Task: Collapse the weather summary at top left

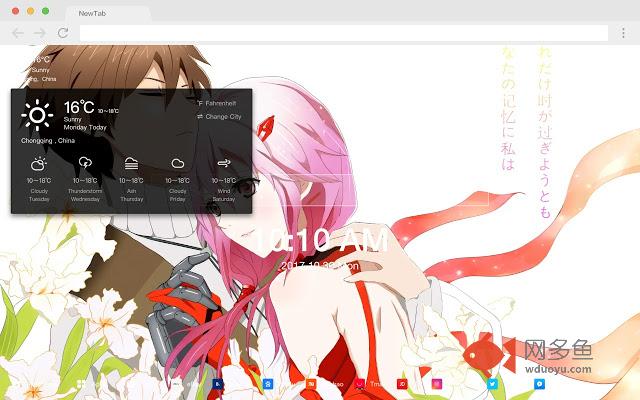Action: (40, 69)
